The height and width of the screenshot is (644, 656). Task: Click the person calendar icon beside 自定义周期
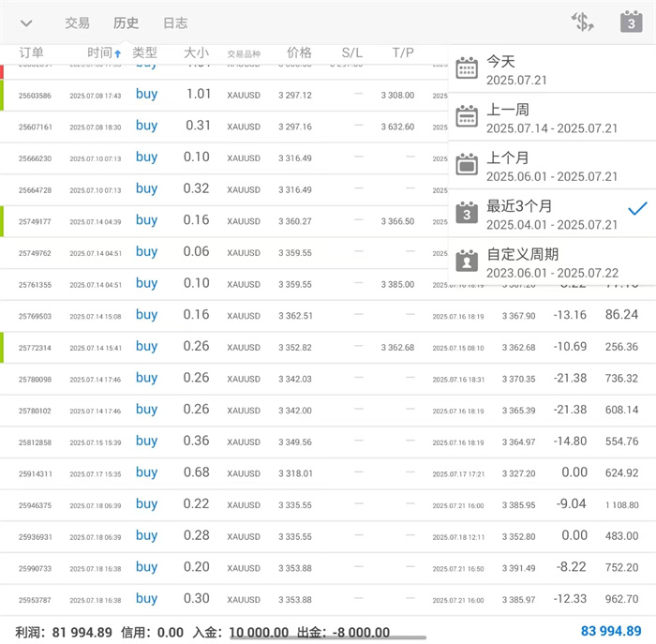(x=467, y=261)
